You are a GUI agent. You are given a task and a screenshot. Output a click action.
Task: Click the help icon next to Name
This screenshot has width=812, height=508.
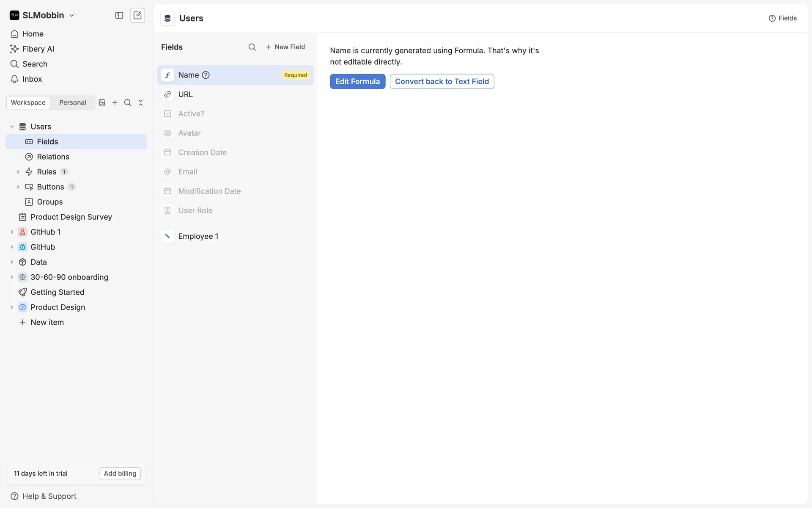coord(206,75)
